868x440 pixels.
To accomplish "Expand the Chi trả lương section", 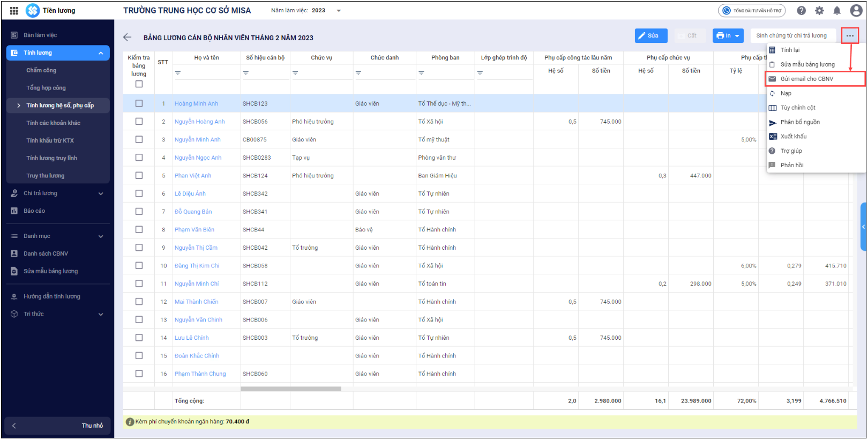I will click(101, 193).
